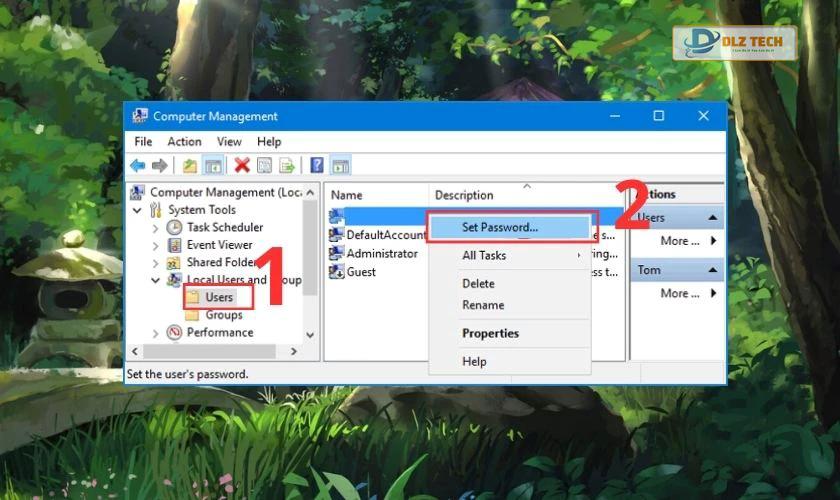The image size is (840, 500).
Task: Select the Administrator row in user list
Action: pyautogui.click(x=382, y=253)
